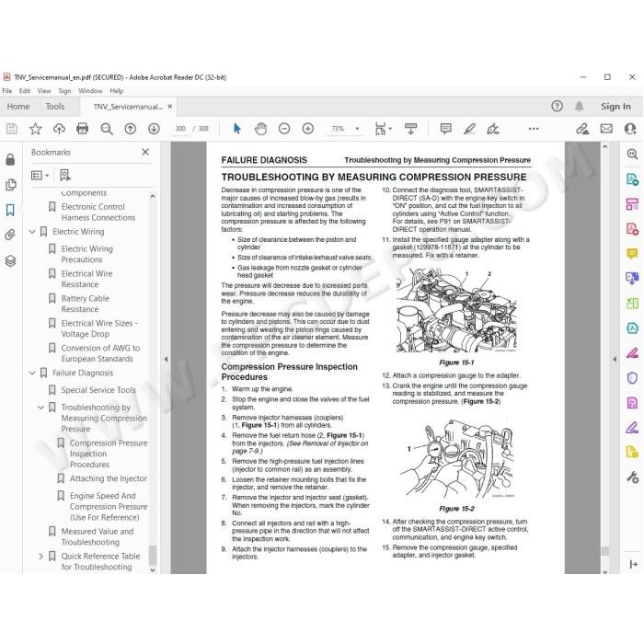Go to previous page arrow icon
The height and width of the screenshot is (644, 644).
131,129
